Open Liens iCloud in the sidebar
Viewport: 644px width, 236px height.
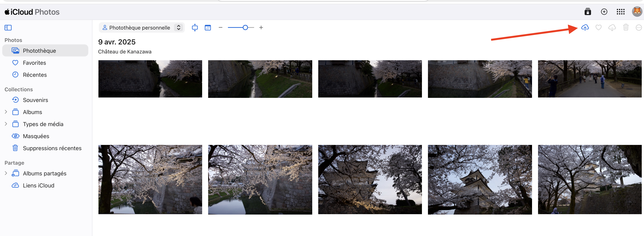[x=39, y=185]
